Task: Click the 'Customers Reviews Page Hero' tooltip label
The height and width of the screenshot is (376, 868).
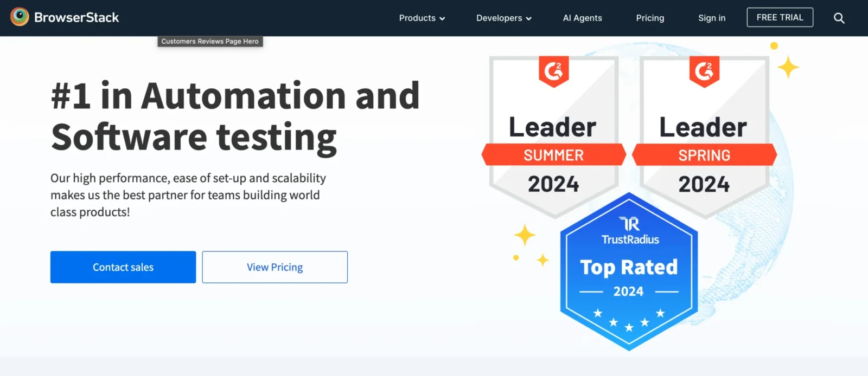Action: [x=210, y=41]
